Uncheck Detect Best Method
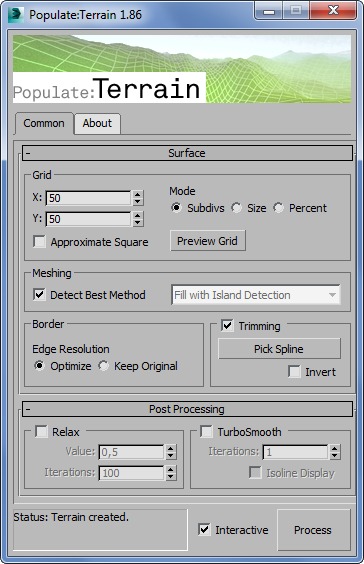 (39, 295)
